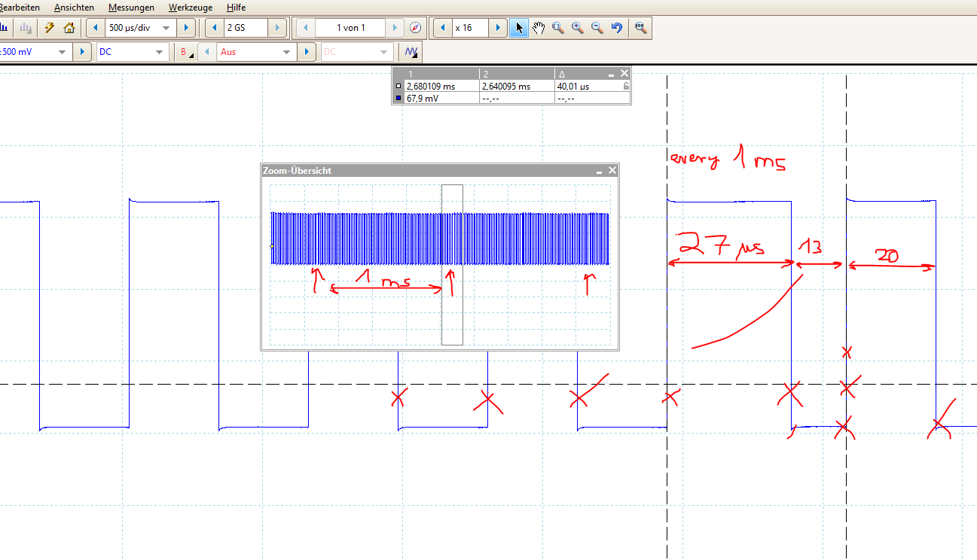Click the auto-setup lightning bolt icon

(48, 27)
